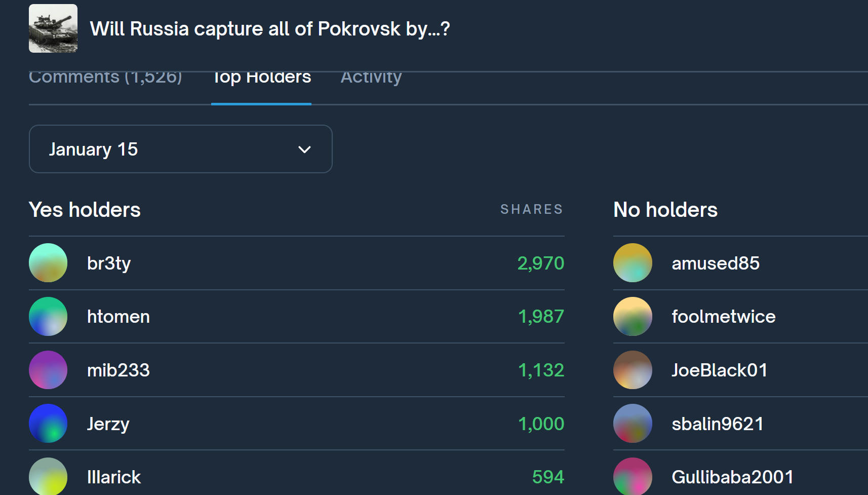Open br3ty's gradient avatar
The image size is (868, 495).
click(x=48, y=263)
